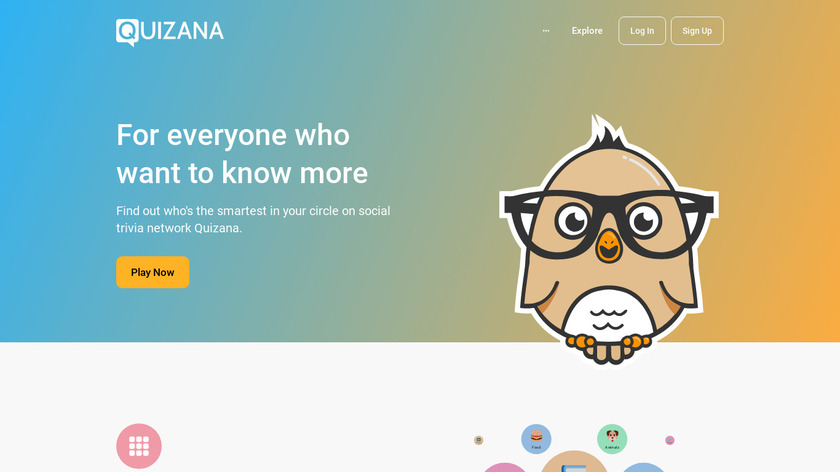The width and height of the screenshot is (840, 472).
Task: Open the three-dots more menu
Action: [546, 31]
